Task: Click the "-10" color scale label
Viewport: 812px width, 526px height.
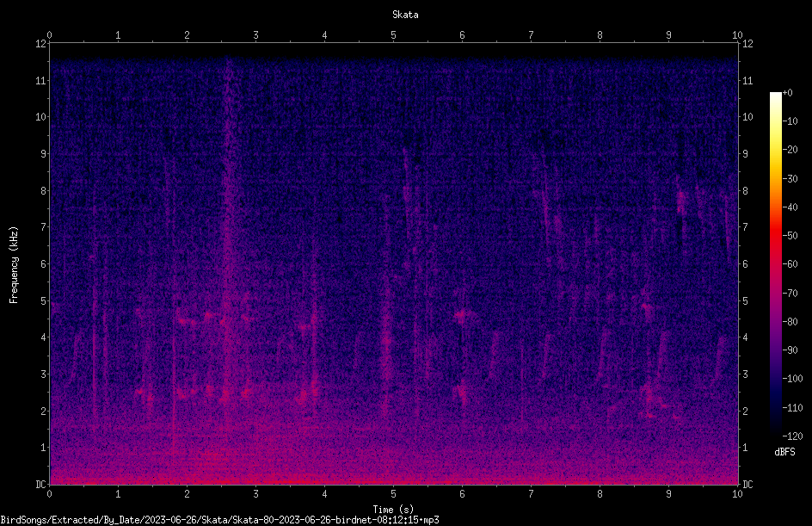Action: tap(790, 121)
